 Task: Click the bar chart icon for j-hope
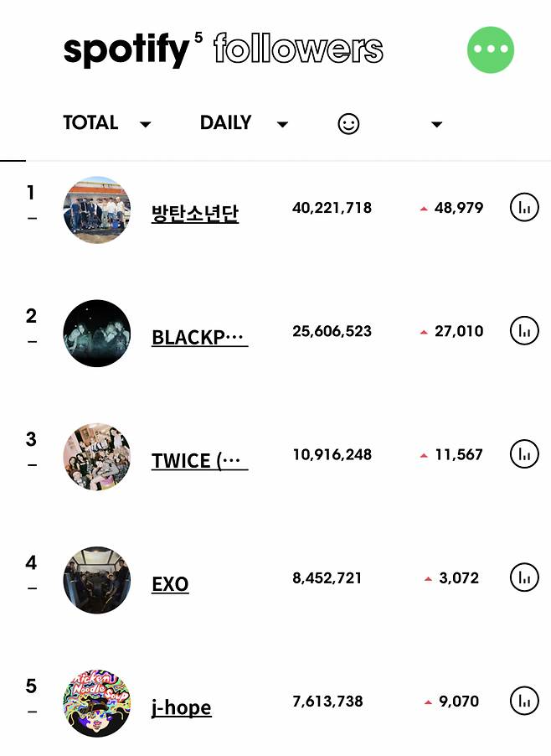click(523, 701)
